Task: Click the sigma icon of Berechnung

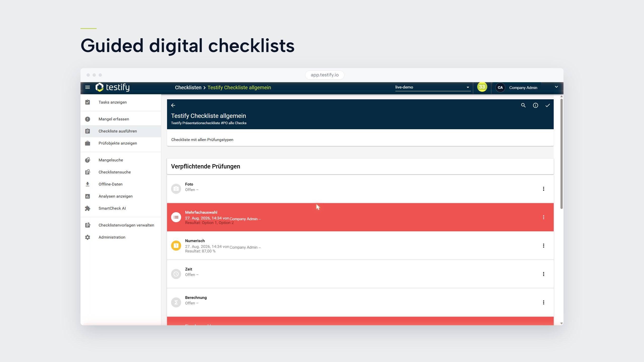Action: tap(176, 302)
